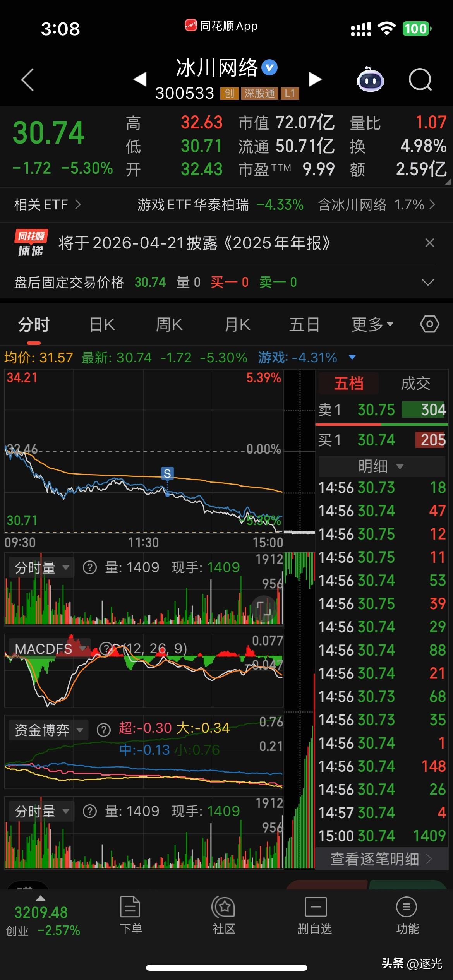Select the 成交 tab
The image size is (453, 980).
(415, 383)
